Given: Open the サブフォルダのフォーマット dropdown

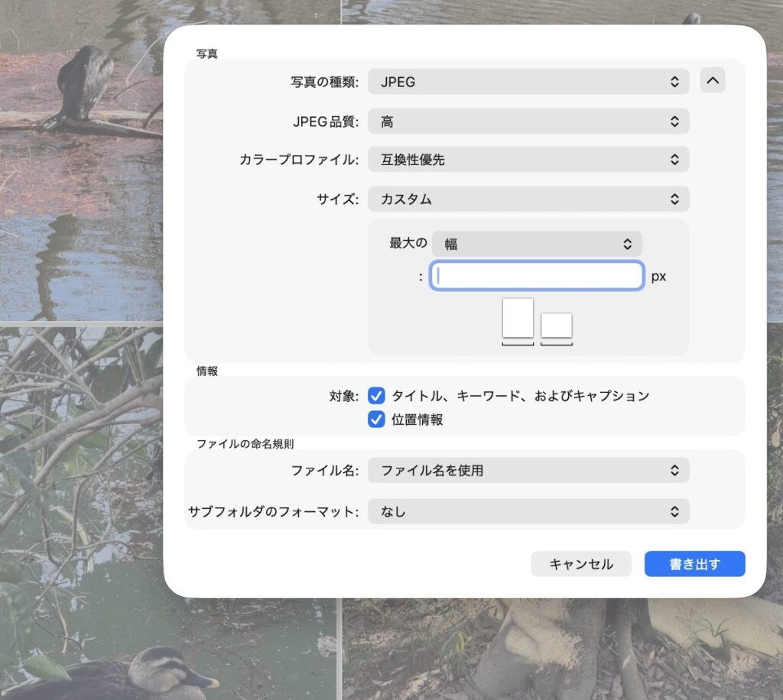Looking at the screenshot, I should click(x=528, y=512).
